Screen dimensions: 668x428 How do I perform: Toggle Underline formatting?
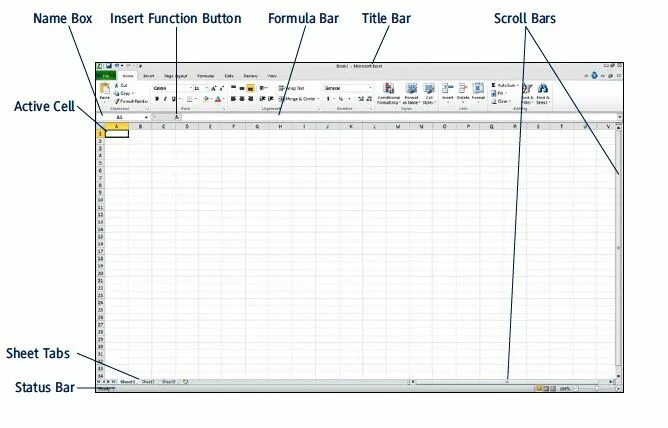coord(173,99)
